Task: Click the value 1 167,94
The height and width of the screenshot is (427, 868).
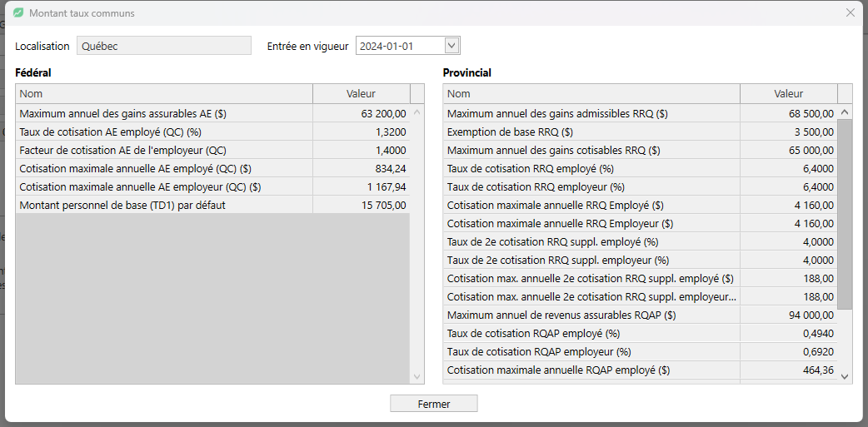Action: [x=387, y=186]
